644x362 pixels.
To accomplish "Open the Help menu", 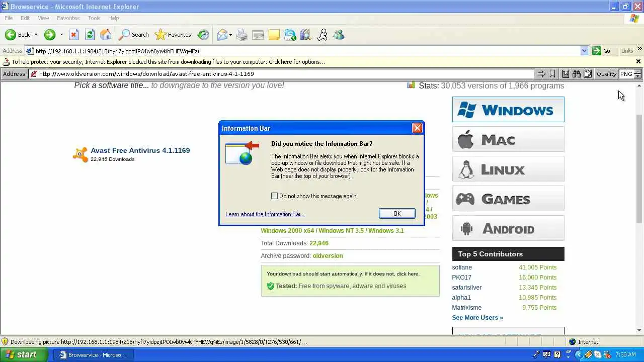I will click(x=114, y=18).
